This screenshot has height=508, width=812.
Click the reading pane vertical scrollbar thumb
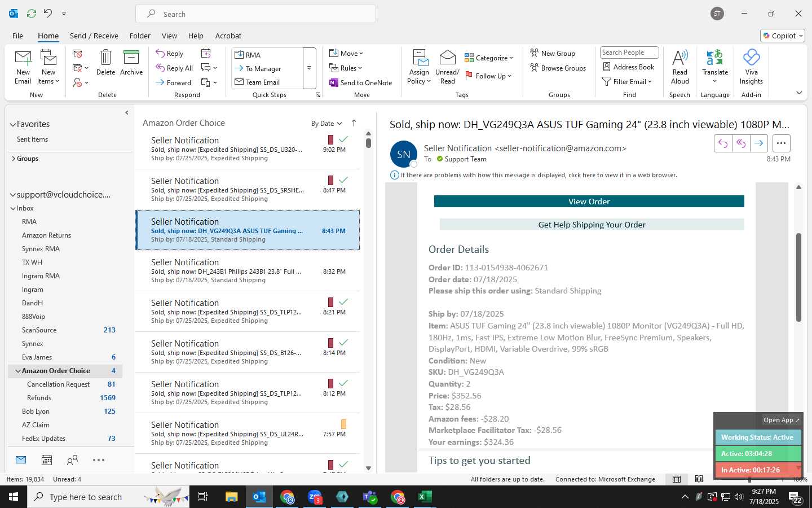[798, 277]
